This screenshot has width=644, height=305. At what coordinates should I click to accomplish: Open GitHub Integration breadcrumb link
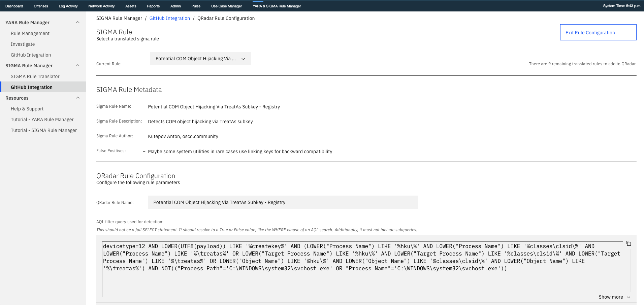(x=169, y=18)
